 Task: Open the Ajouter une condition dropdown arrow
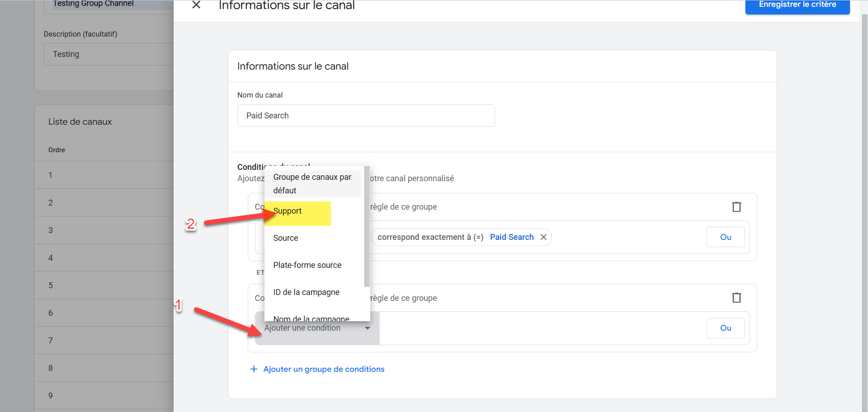(x=368, y=328)
